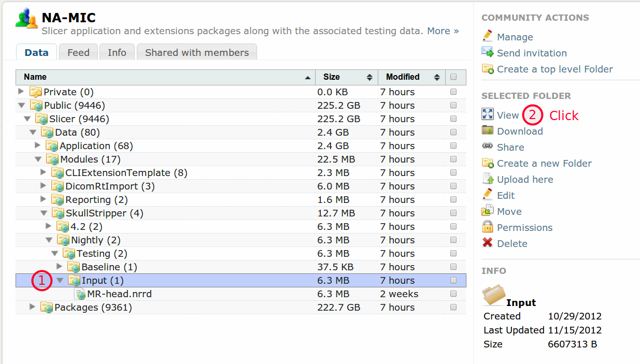Click the Permissions padlock icon
Image resolution: width=640 pixels, height=364 pixels.
pos(487,227)
